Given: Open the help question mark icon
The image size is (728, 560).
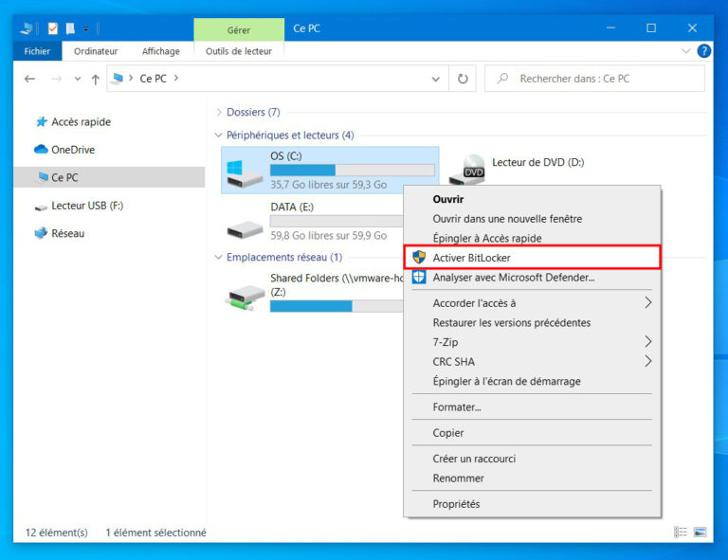Looking at the screenshot, I should (x=703, y=51).
